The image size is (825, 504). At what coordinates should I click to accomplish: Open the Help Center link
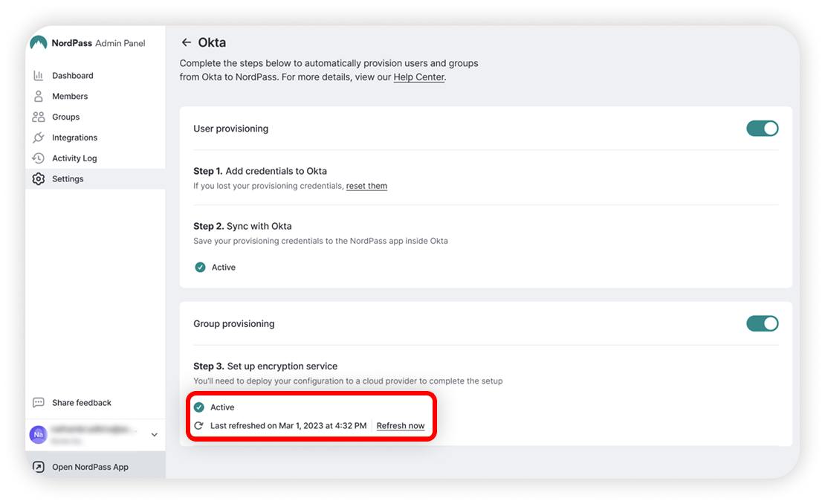[418, 77]
